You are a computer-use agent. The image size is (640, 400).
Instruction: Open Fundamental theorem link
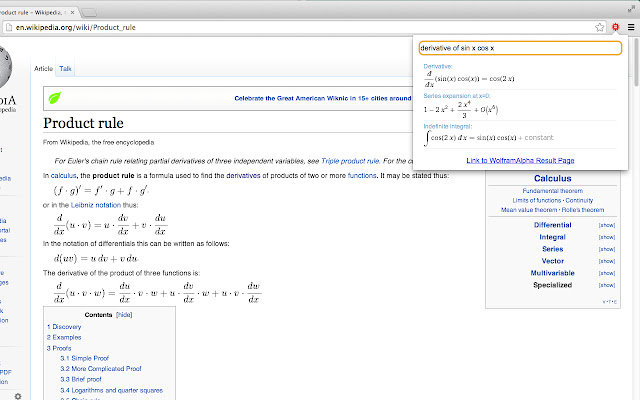pyautogui.click(x=553, y=191)
